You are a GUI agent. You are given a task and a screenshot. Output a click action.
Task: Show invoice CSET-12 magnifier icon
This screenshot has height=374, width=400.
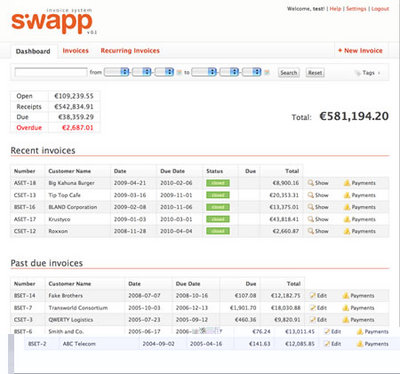point(310,231)
